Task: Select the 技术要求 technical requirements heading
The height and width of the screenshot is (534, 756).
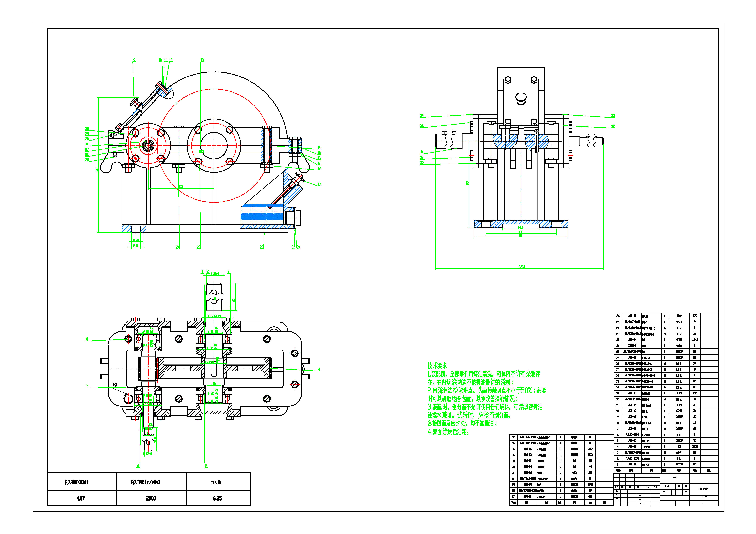Action: 437,365
